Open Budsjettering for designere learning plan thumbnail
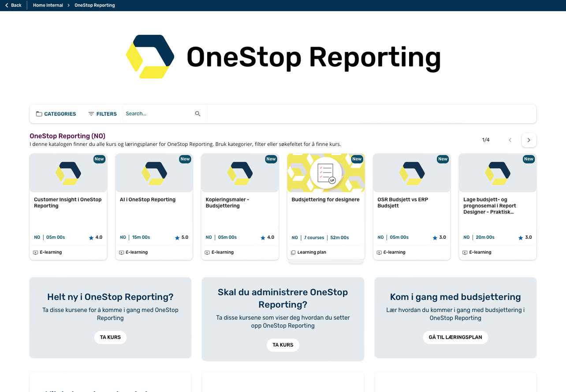 (326, 173)
